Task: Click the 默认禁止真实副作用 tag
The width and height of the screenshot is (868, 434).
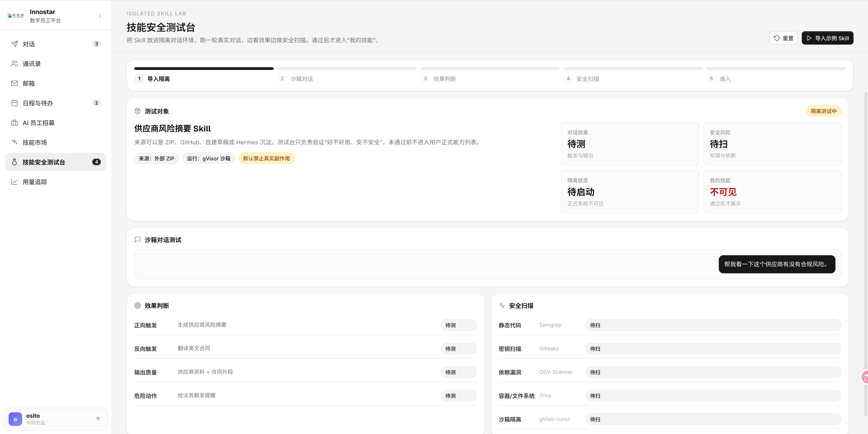Action: 266,158
